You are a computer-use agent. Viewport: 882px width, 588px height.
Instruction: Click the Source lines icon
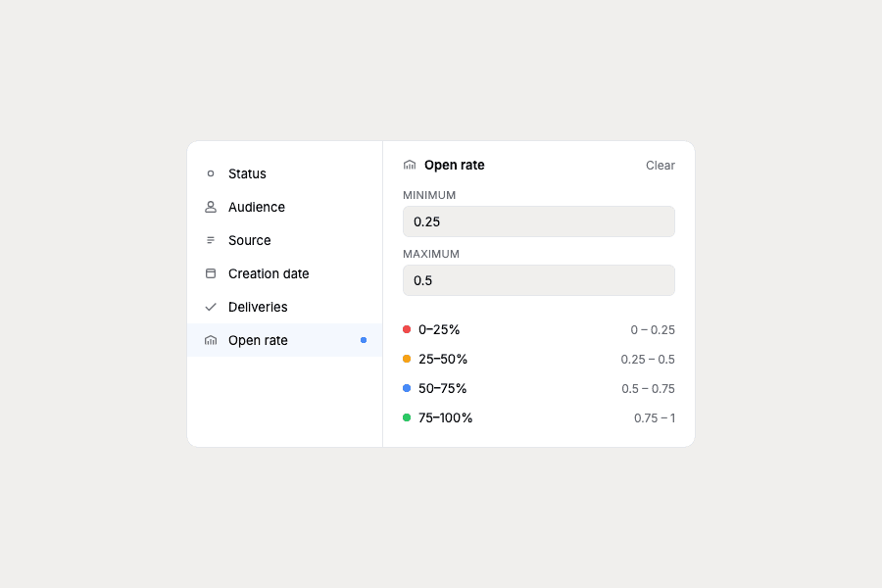211,240
